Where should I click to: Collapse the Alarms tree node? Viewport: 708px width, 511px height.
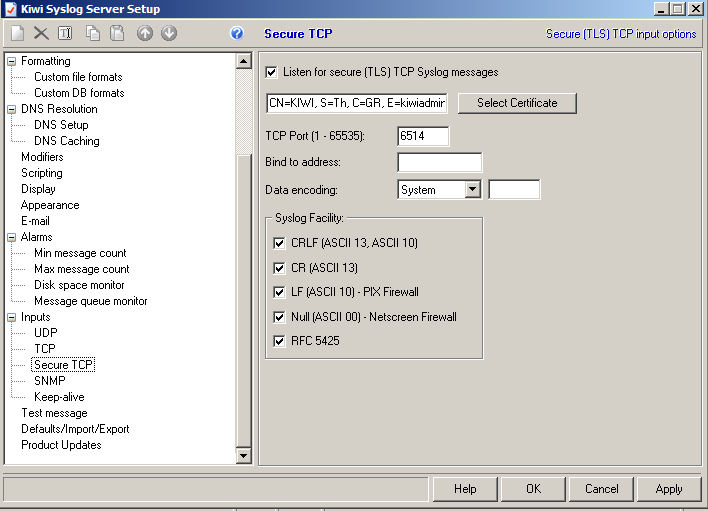pos(12,237)
